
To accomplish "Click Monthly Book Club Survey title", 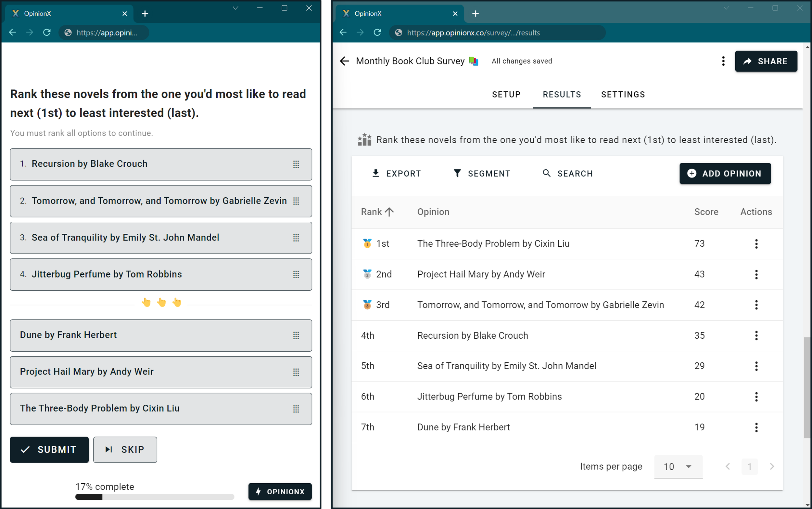I will pos(410,61).
